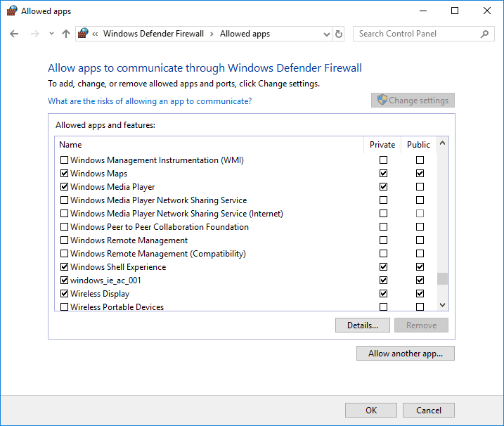Screen dimensions: 504x426
Task: Click the Up directory arrow
Action: (66, 34)
